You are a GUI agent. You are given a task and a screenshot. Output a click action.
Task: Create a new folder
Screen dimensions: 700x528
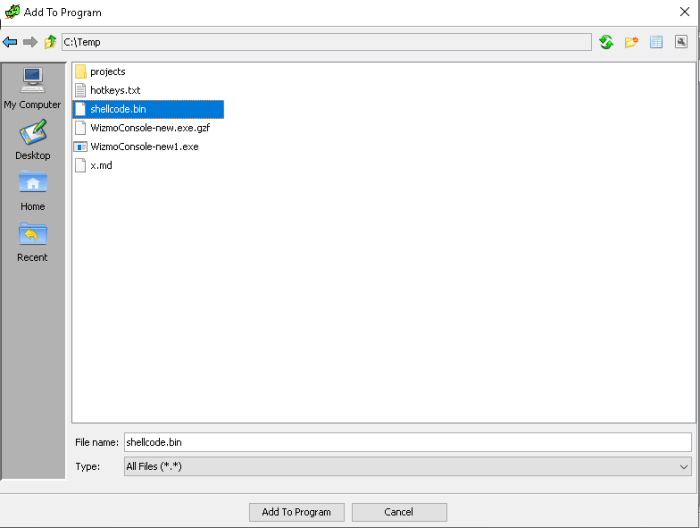(x=631, y=42)
